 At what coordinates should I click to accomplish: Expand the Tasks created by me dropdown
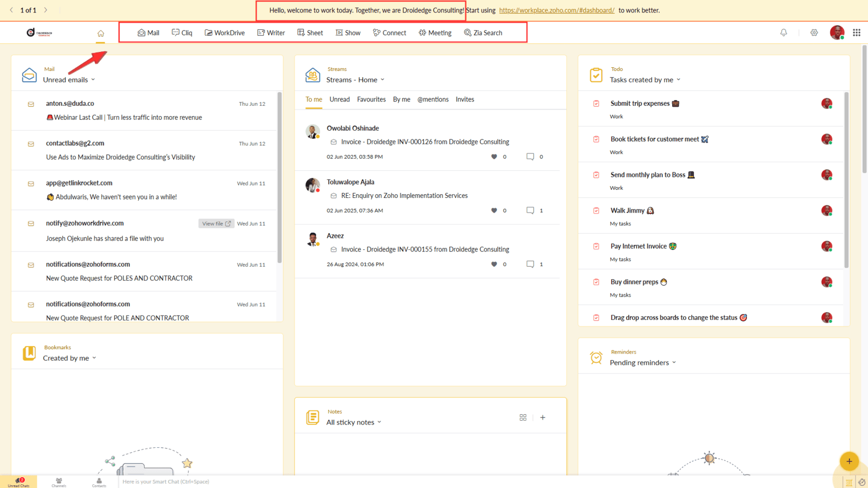tap(645, 80)
